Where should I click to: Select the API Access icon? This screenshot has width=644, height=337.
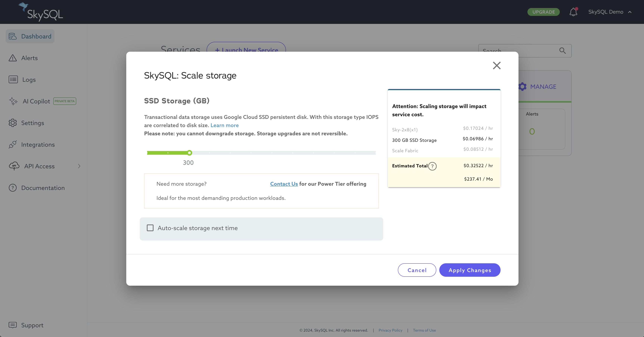(x=14, y=166)
